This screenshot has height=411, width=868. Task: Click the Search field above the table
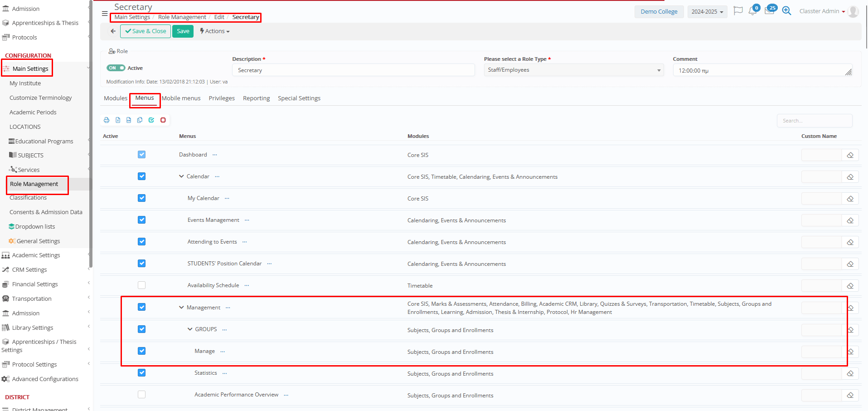tap(814, 121)
